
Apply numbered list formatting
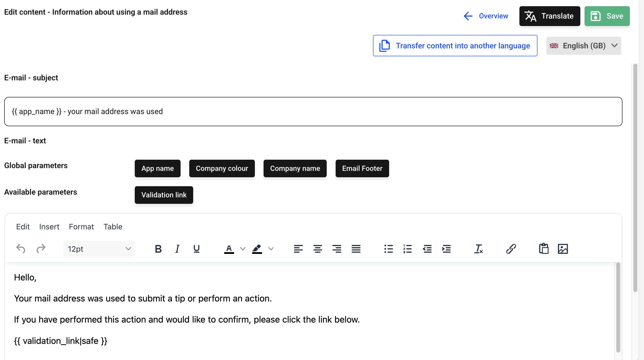pyautogui.click(x=407, y=249)
